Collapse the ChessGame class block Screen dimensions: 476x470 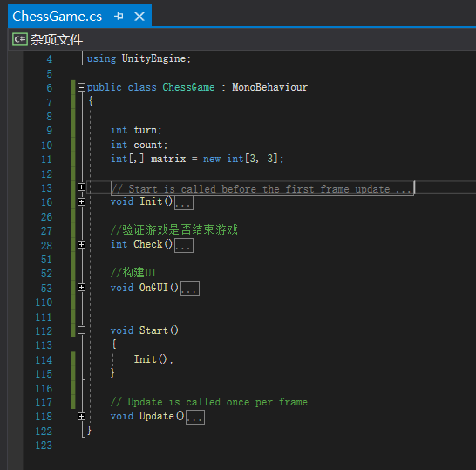click(x=81, y=87)
